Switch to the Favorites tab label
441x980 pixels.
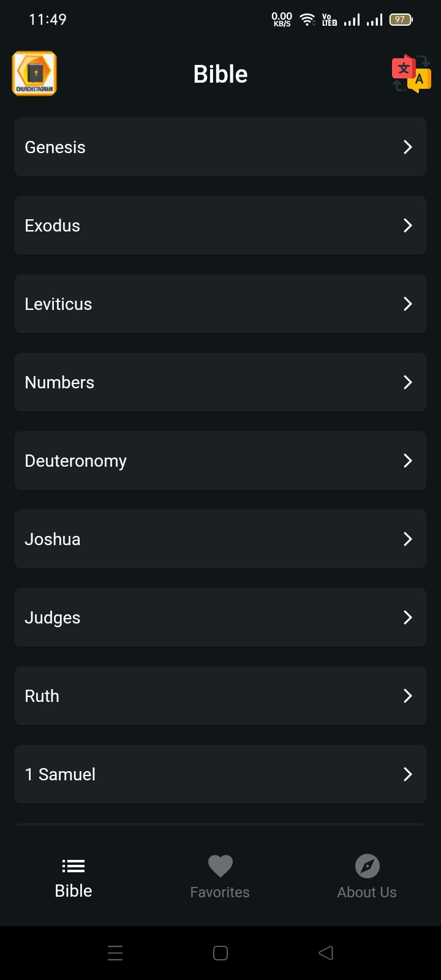click(x=220, y=892)
